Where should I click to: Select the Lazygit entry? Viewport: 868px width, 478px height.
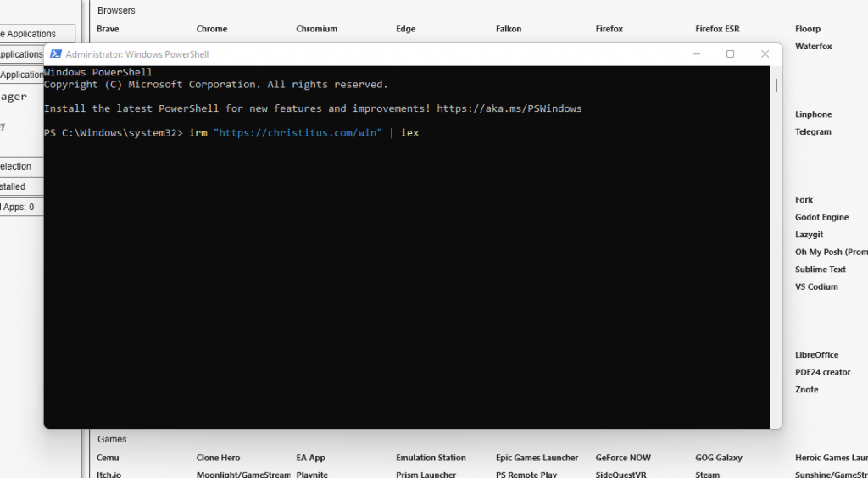tap(810, 235)
